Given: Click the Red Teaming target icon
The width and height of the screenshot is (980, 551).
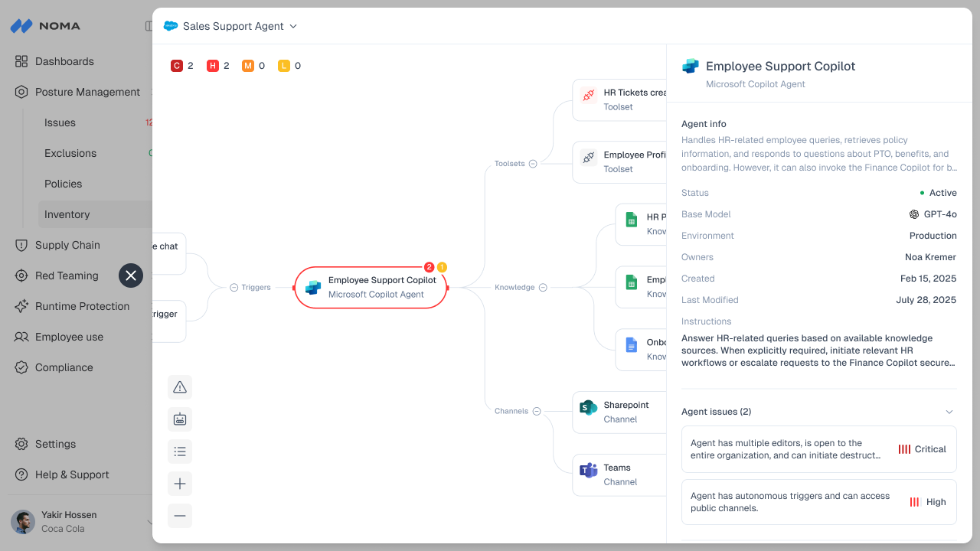Looking at the screenshot, I should 21,275.
